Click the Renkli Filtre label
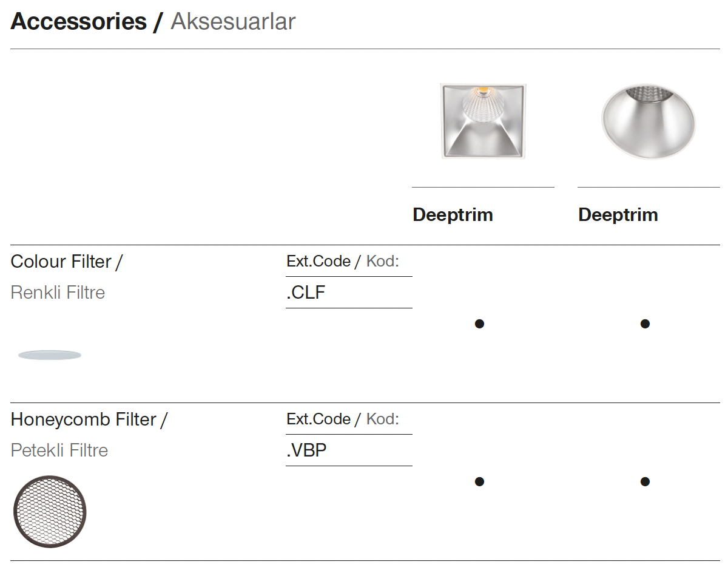The width and height of the screenshot is (728, 567). tap(58, 293)
